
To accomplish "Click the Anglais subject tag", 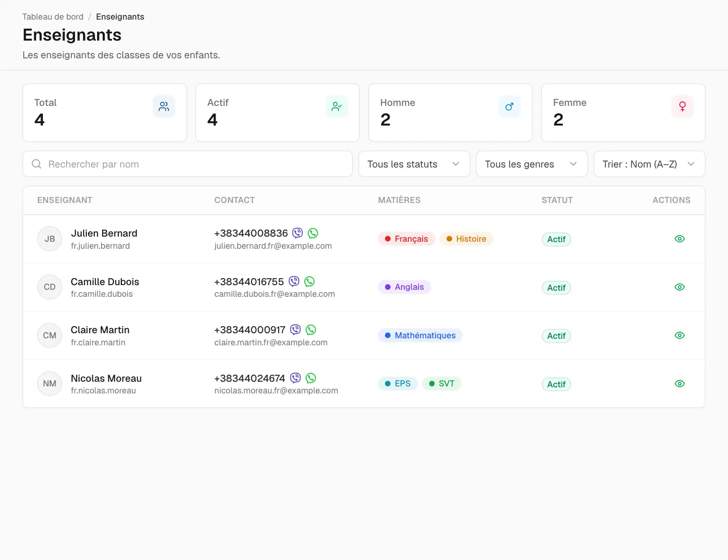I will (x=405, y=287).
